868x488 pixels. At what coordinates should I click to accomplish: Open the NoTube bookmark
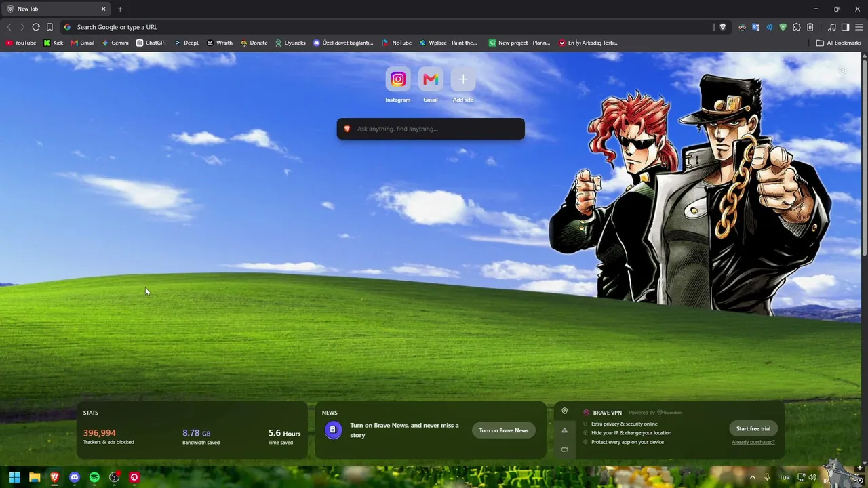tap(397, 43)
